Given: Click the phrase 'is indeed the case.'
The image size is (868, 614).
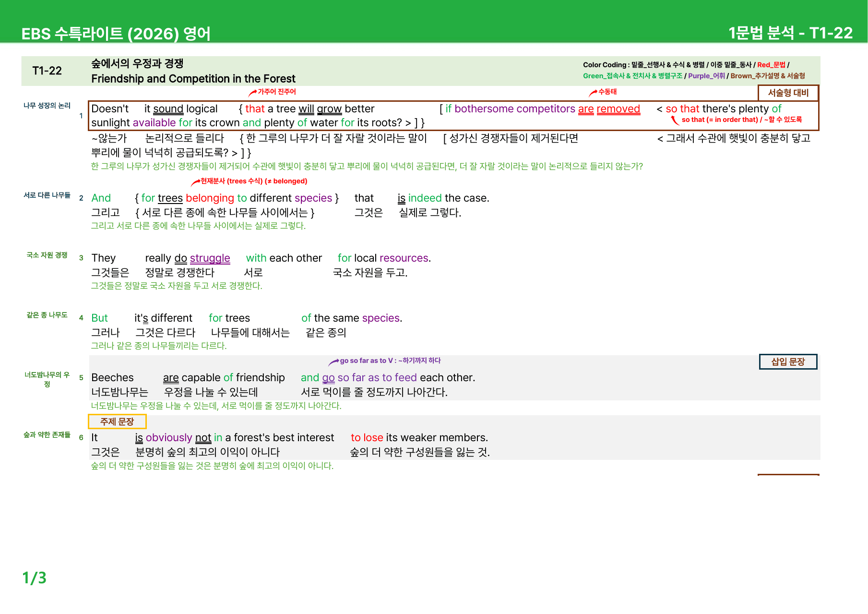Looking at the screenshot, I should coord(443,198).
